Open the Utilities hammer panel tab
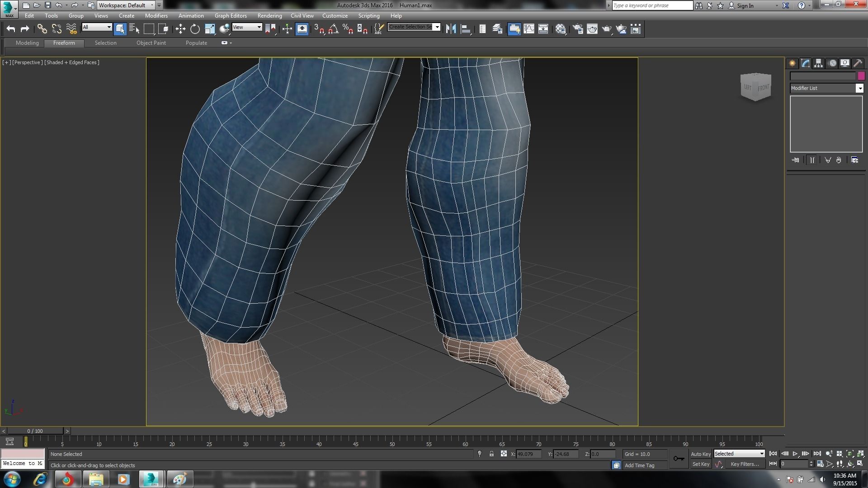Screen dimensions: 868x488 coord(858,63)
